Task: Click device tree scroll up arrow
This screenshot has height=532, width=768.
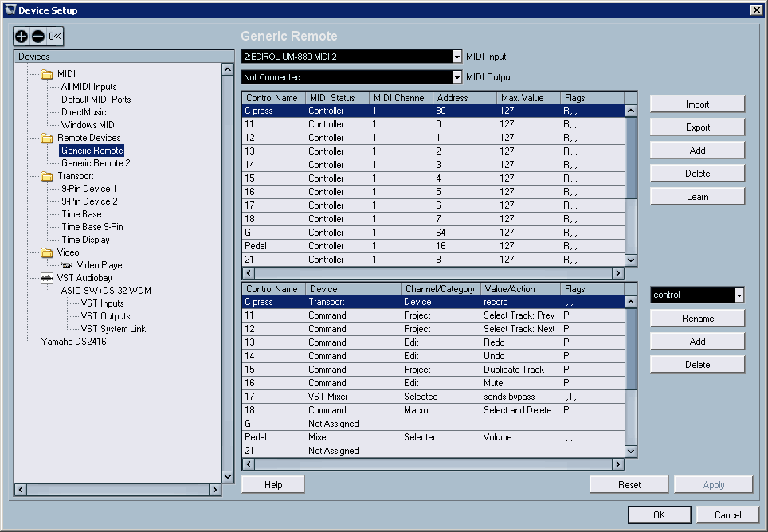Action: (228, 69)
